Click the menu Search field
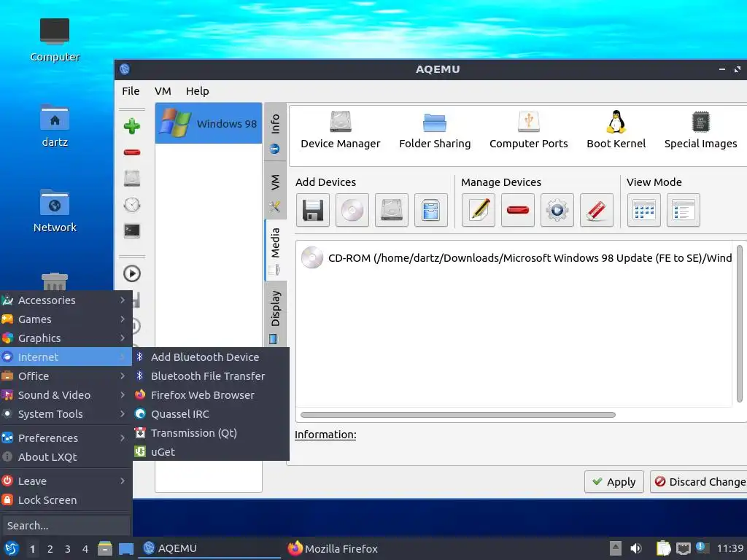Image resolution: width=747 pixels, height=560 pixels. point(66,526)
